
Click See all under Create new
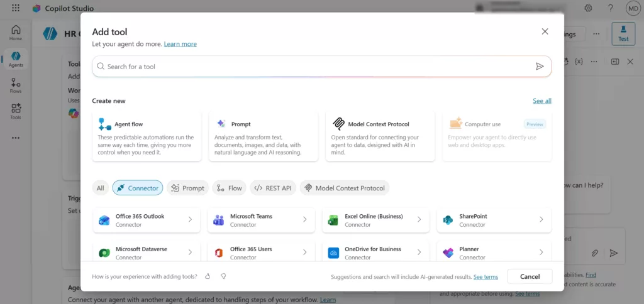point(542,101)
